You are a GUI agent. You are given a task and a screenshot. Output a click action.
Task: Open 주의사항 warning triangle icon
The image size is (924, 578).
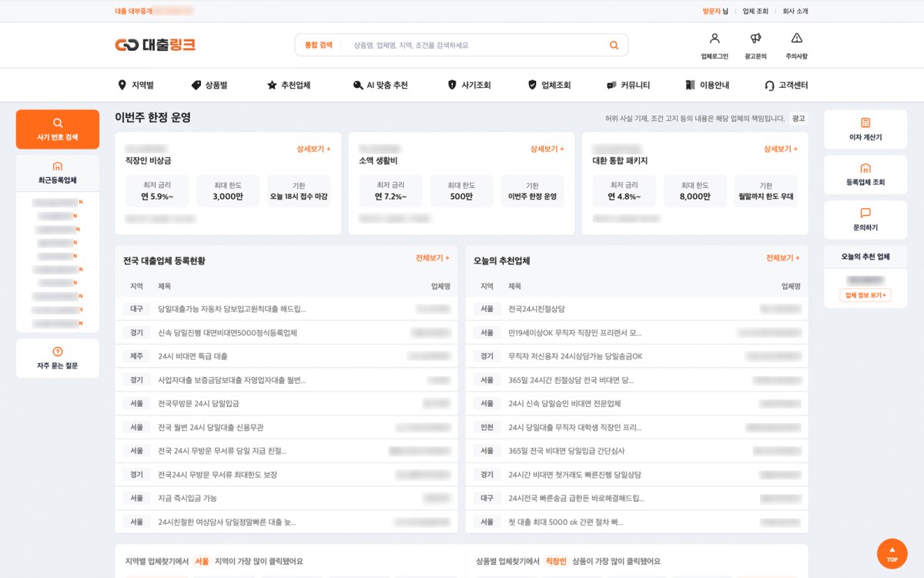[796, 38]
